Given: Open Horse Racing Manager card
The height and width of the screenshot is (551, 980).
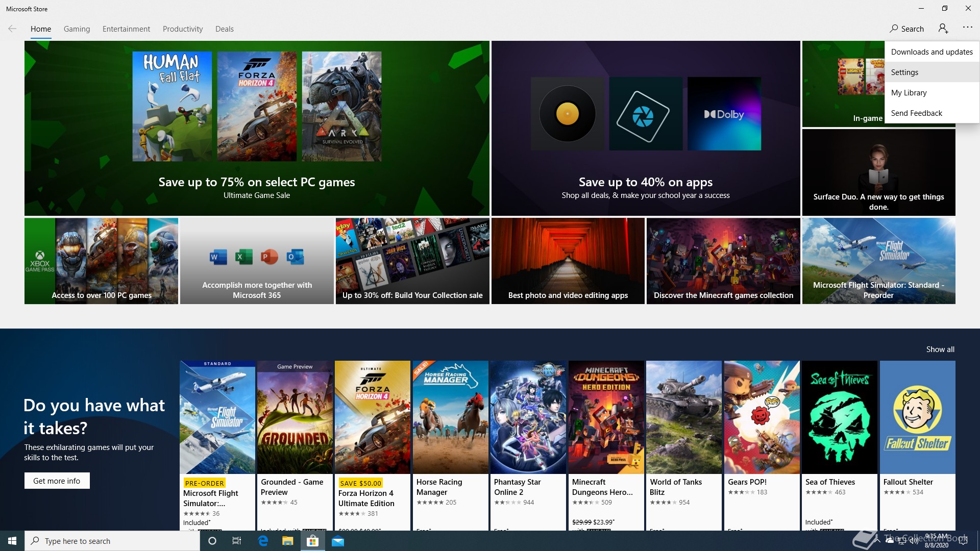Looking at the screenshot, I should [x=451, y=445].
